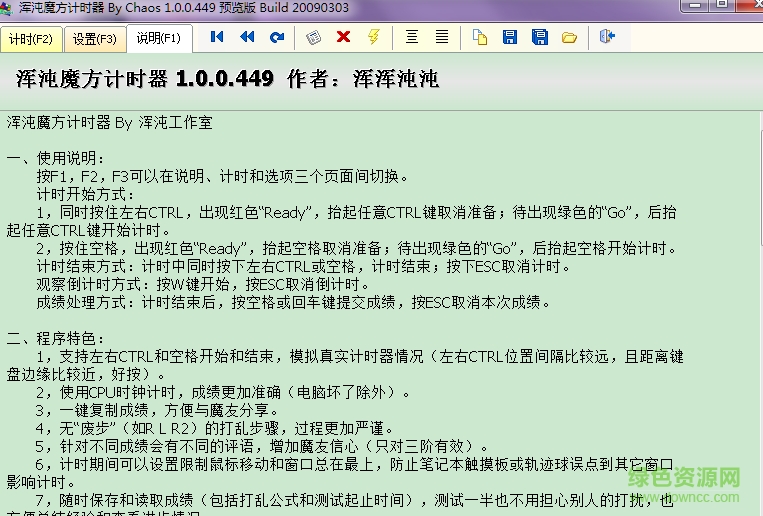Select the 说明(F1) help tab

point(159,38)
